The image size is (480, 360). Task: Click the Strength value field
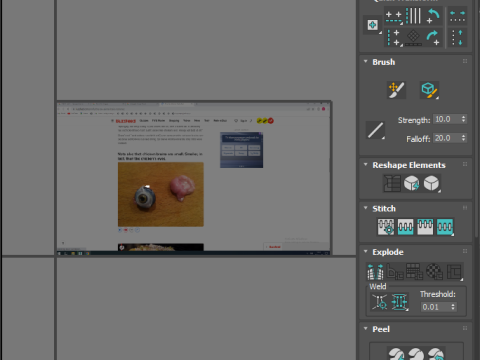tap(446, 119)
